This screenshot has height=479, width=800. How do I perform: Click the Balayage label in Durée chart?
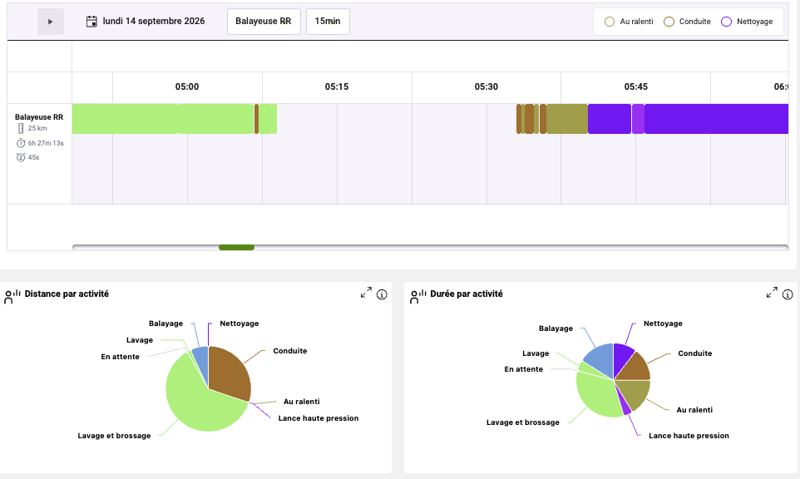coord(556,329)
